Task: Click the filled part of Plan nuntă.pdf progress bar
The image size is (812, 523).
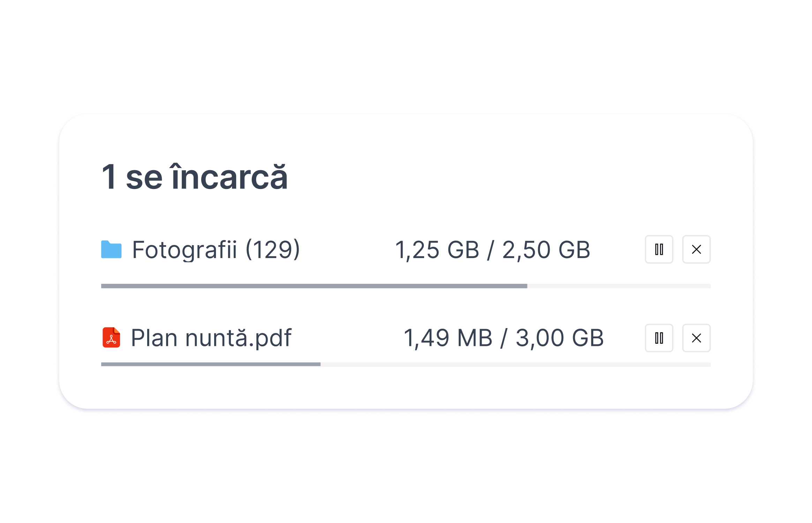Action: point(211,364)
